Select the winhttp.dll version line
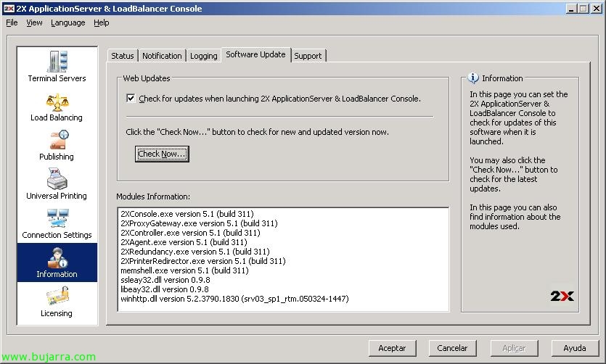 pos(234,299)
